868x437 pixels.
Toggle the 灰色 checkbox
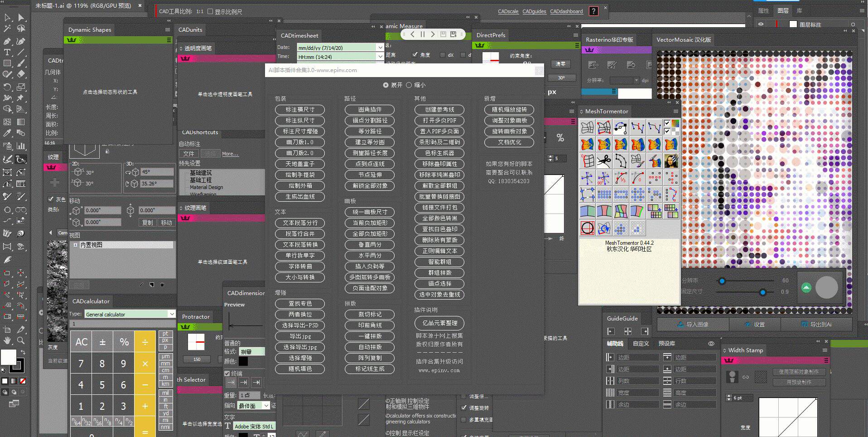point(51,199)
